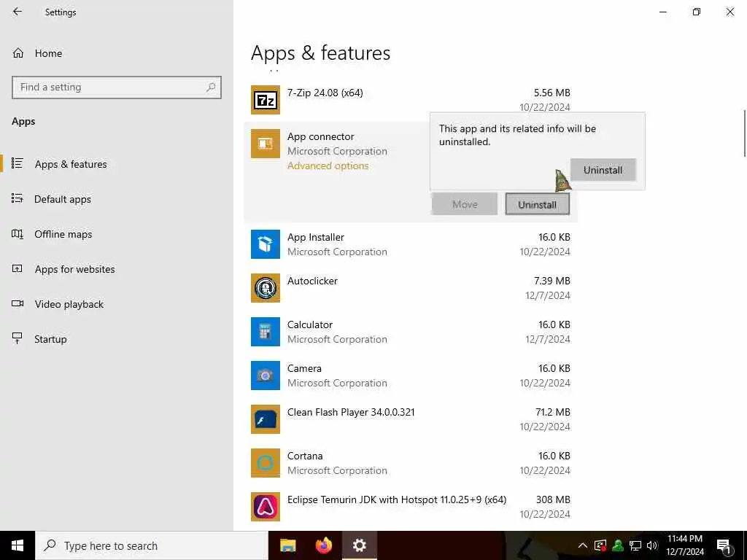The image size is (747, 560).
Task: Click the Home house icon
Action: tap(18, 53)
